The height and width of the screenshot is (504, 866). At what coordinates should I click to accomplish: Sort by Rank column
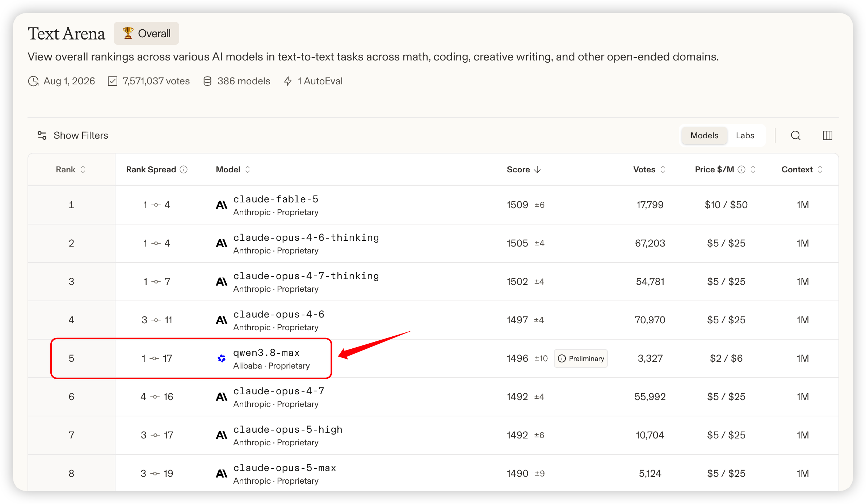point(71,169)
